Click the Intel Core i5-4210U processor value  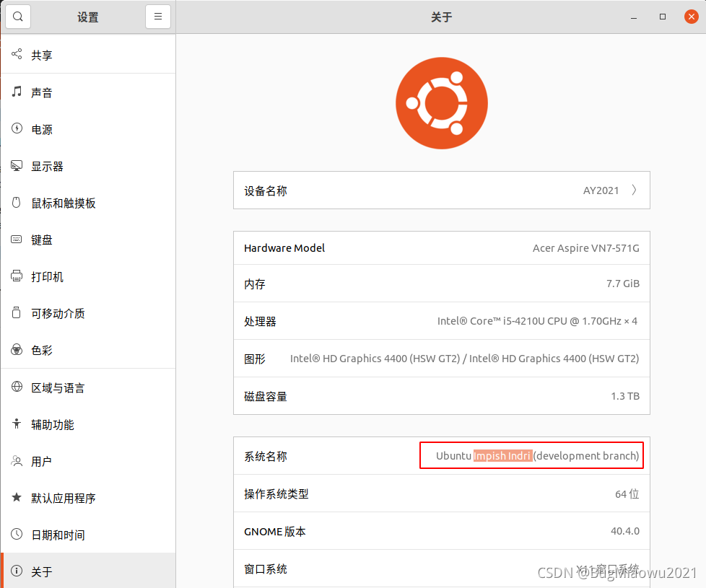pyautogui.click(x=537, y=321)
